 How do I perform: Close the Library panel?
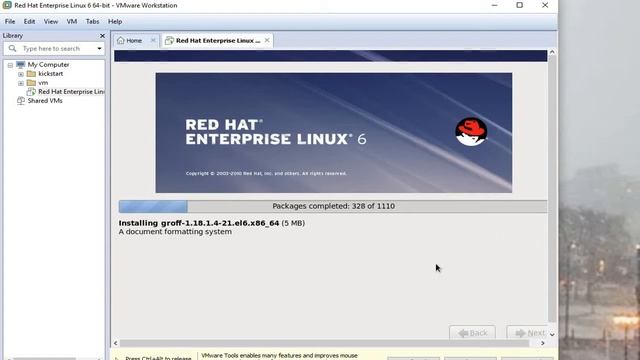[102, 36]
